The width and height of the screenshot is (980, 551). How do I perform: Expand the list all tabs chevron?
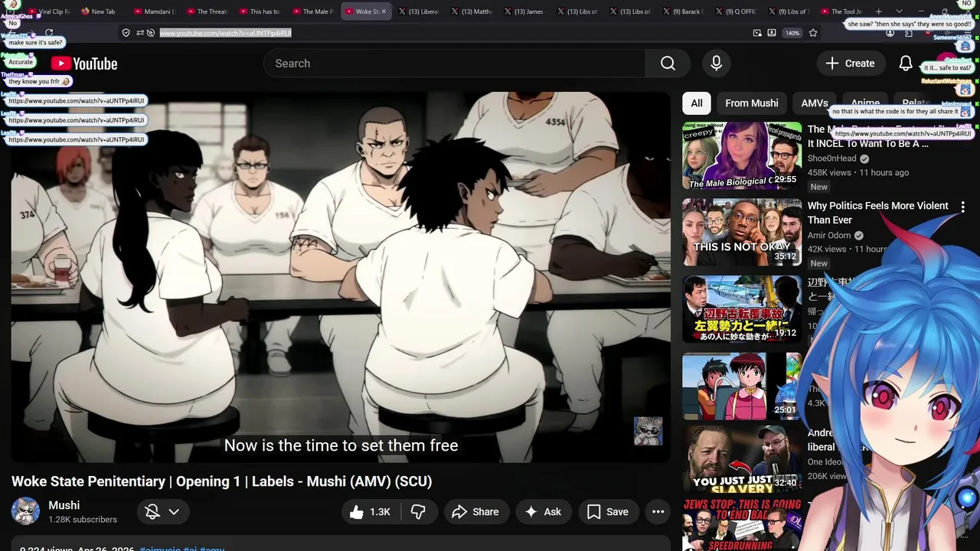[x=899, y=11]
